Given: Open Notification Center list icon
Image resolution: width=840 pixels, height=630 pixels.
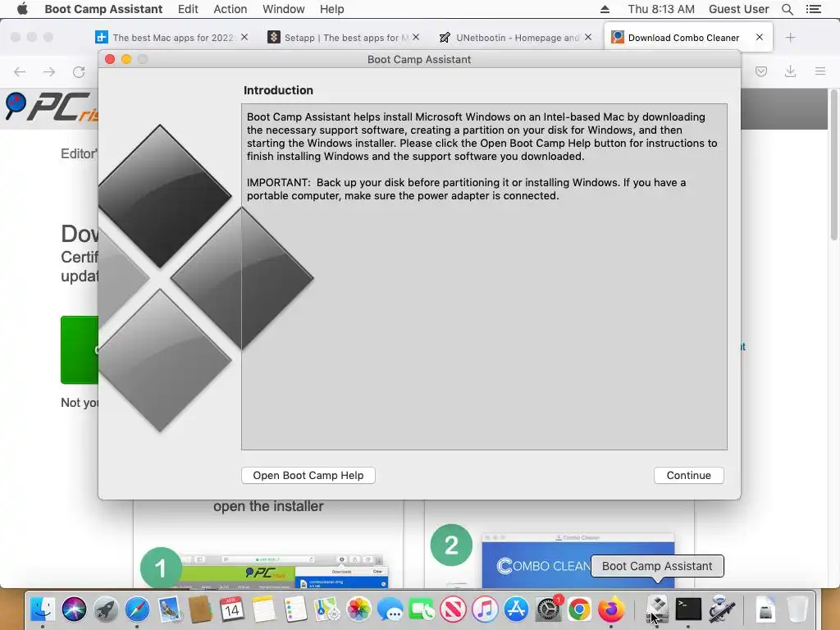Looking at the screenshot, I should (x=814, y=9).
